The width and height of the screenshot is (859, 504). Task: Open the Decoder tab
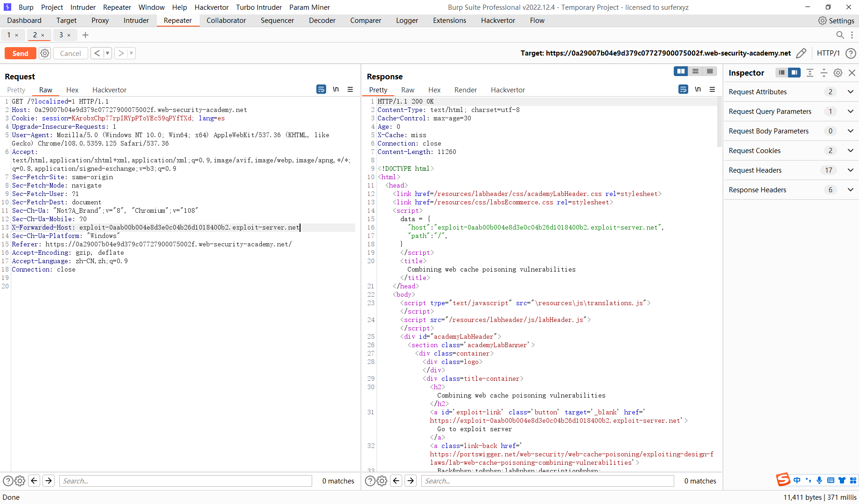[322, 21]
